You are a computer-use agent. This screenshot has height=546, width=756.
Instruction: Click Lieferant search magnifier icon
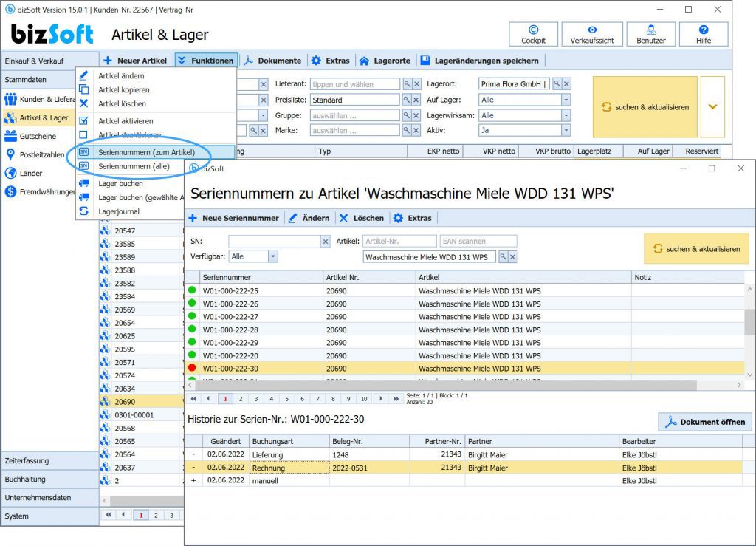pyautogui.click(x=408, y=84)
